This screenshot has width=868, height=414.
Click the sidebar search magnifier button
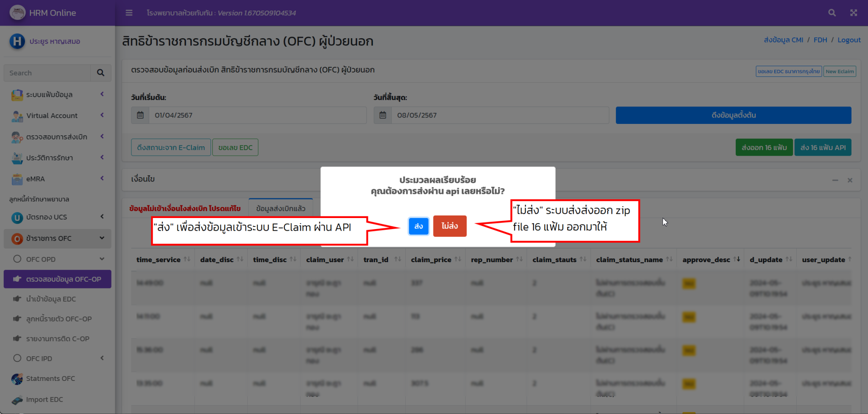[100, 73]
